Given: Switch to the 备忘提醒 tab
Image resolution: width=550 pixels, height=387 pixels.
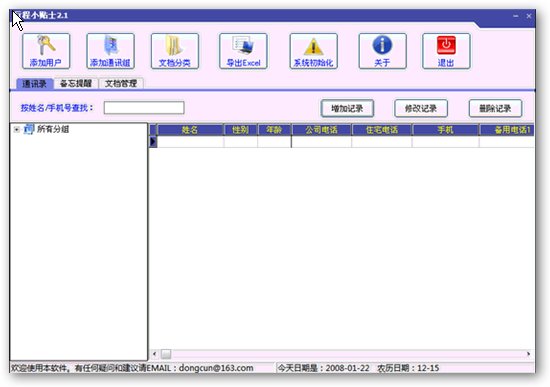Looking at the screenshot, I should point(76,83).
